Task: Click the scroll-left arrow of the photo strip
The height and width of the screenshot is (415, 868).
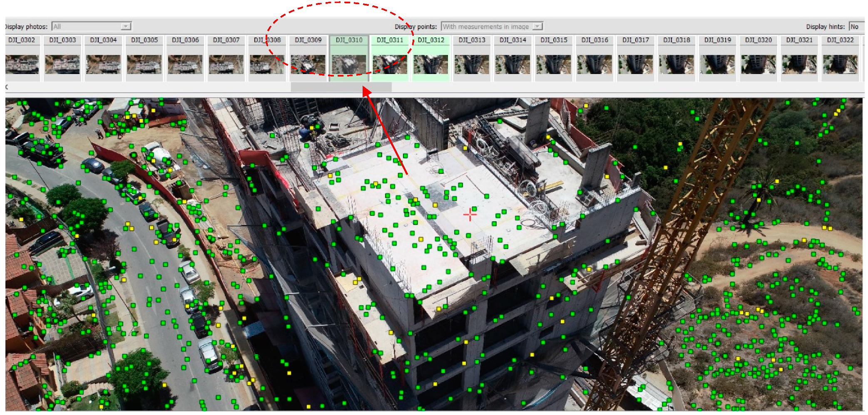Action: pos(7,87)
